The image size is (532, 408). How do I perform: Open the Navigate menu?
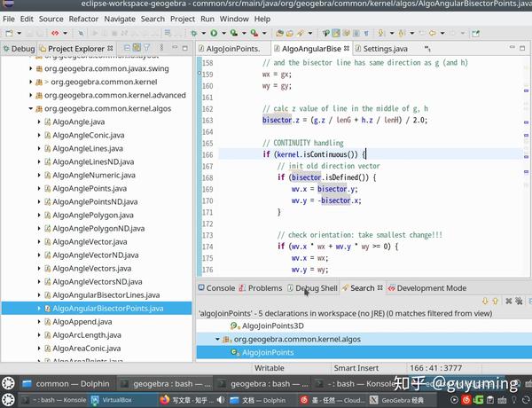[x=120, y=19]
